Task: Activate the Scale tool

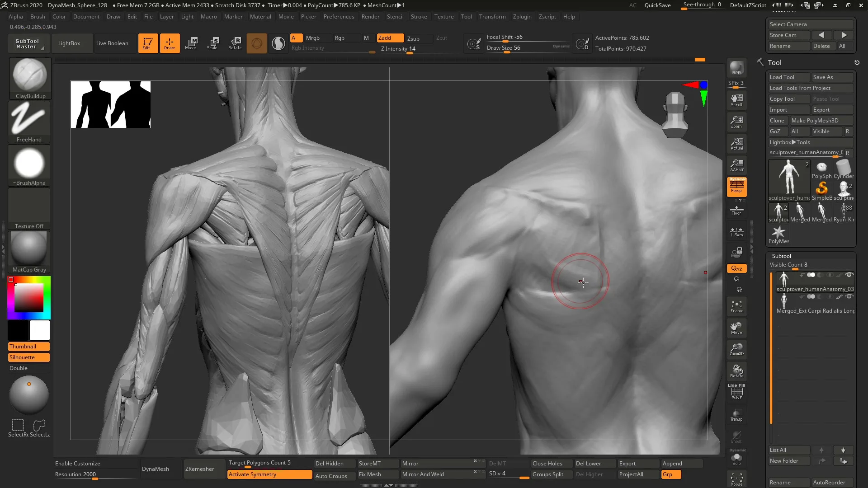Action: (x=212, y=43)
